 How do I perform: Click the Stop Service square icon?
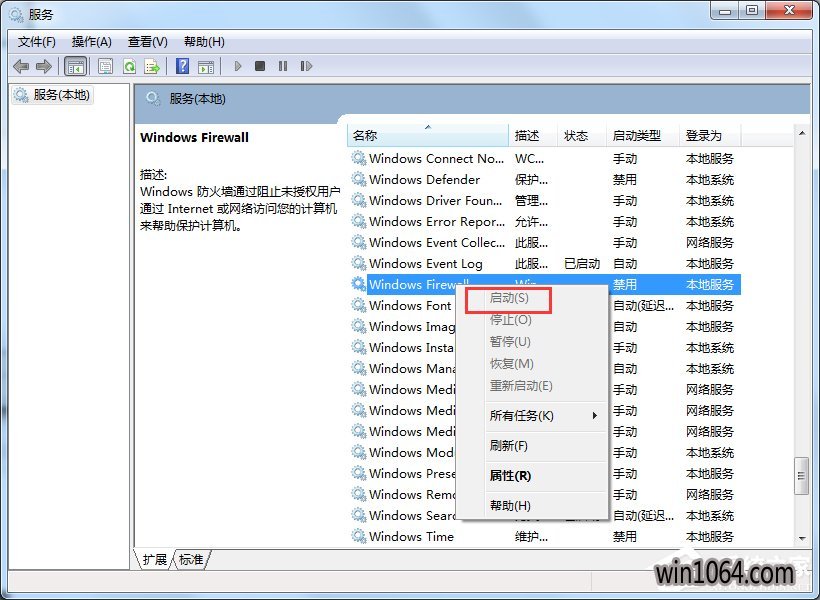point(260,66)
